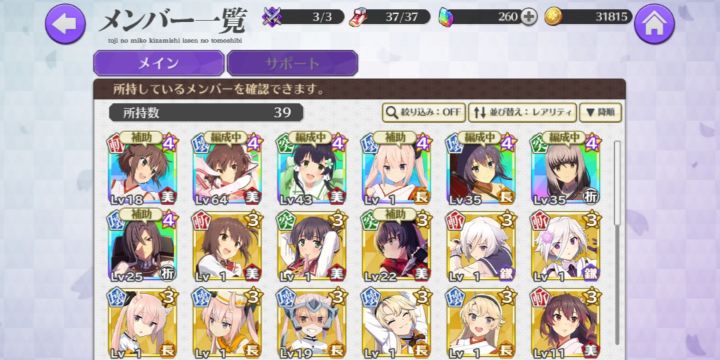This screenshot has width=720, height=360.
Task: Toggle filter 絞り込み OFF button
Action: point(424,112)
